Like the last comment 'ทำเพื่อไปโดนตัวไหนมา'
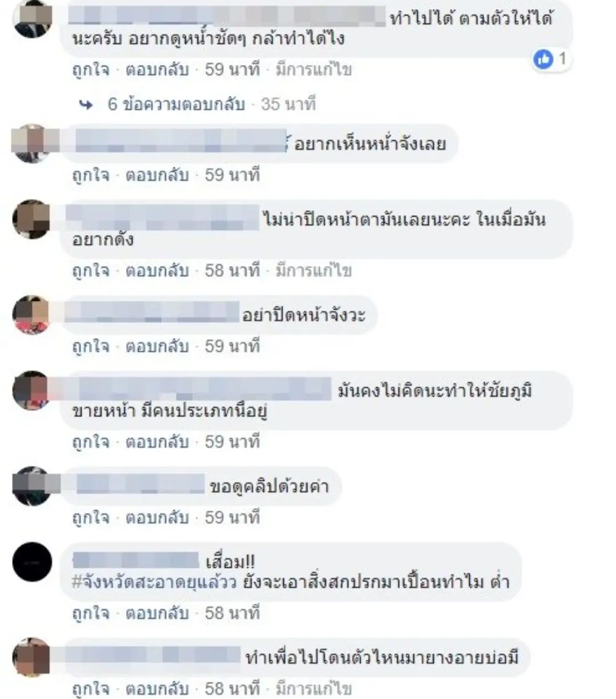Image resolution: width=616 pixels, height=699 pixels. 90,688
